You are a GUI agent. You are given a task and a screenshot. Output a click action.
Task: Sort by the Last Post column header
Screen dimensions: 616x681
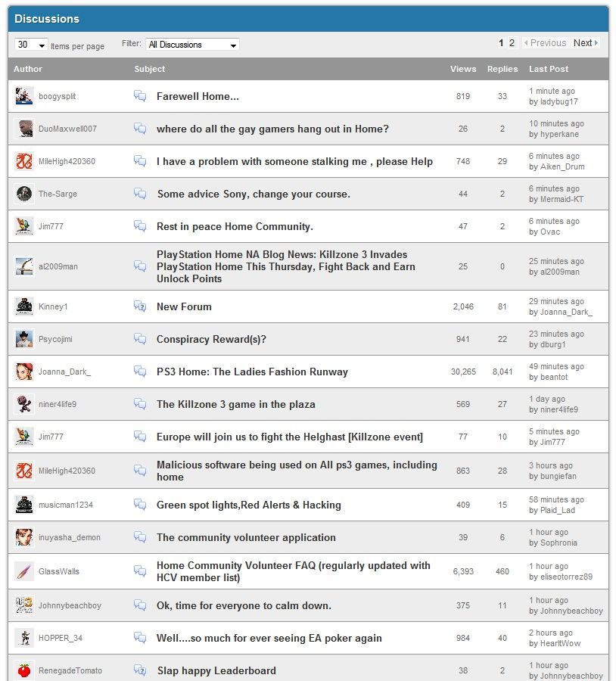pos(548,69)
